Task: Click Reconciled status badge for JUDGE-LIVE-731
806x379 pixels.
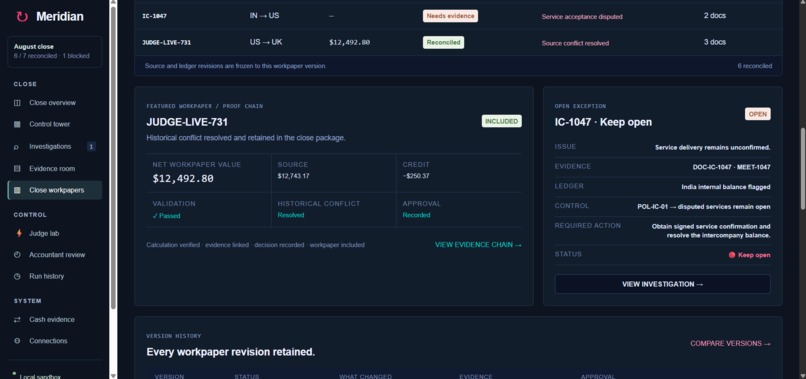Action: [443, 43]
